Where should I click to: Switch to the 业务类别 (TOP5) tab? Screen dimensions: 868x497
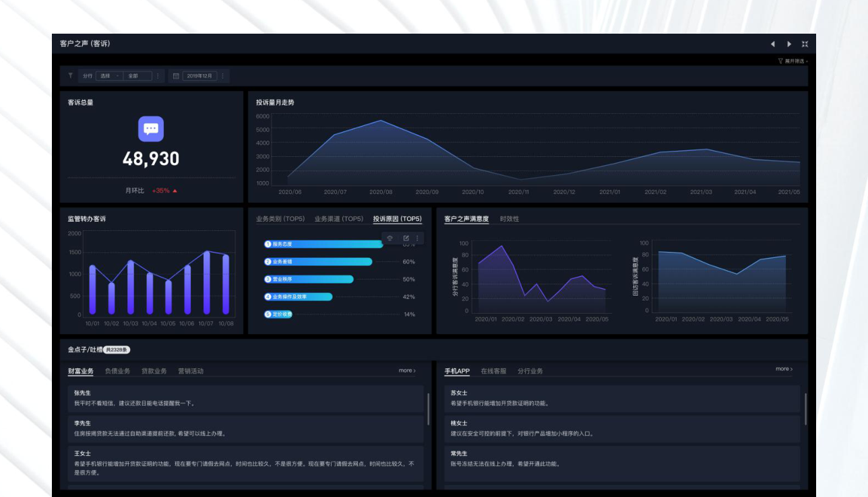(x=280, y=219)
